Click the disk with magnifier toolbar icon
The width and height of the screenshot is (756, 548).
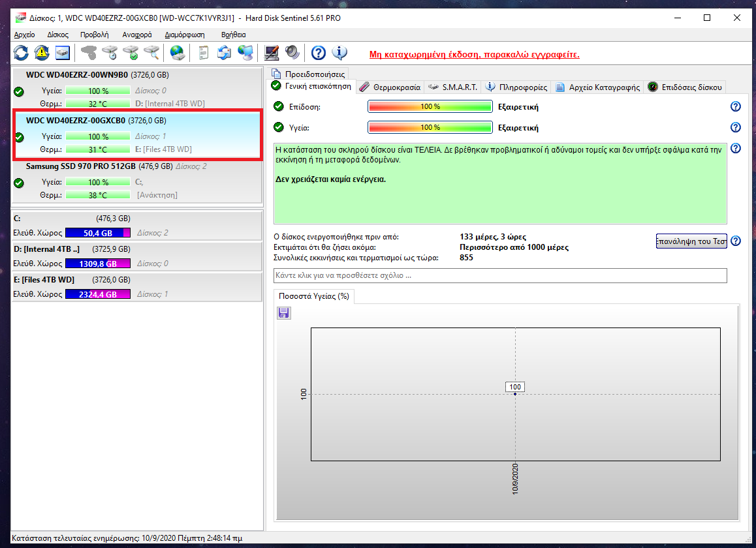tap(151, 52)
